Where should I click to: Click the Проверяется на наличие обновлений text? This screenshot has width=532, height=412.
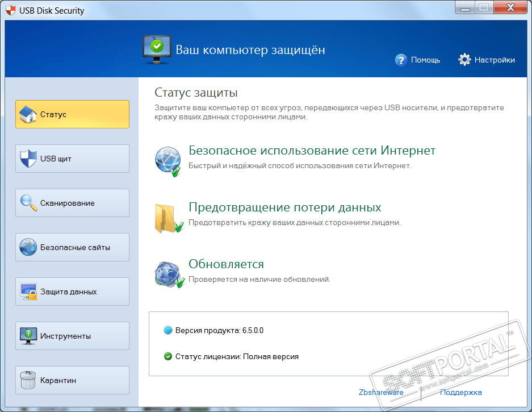click(x=259, y=279)
